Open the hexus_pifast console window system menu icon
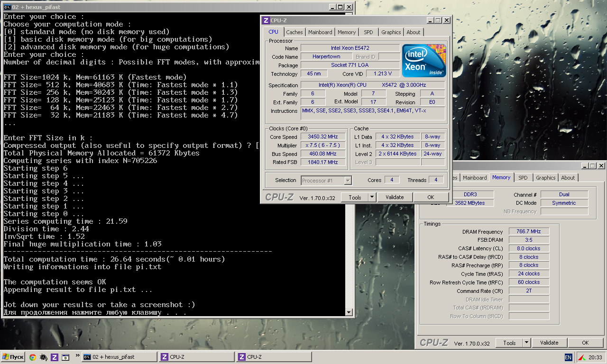The image size is (607, 364). tap(7, 7)
